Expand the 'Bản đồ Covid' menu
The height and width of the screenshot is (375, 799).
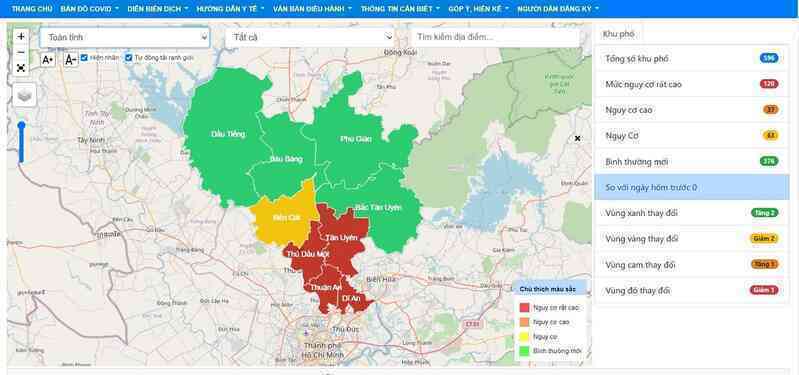(90, 9)
